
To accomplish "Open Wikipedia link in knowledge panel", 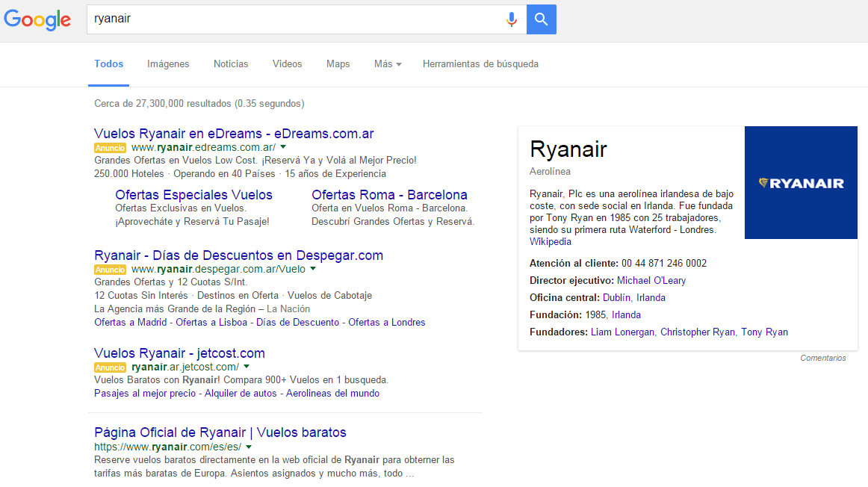I will [x=551, y=241].
